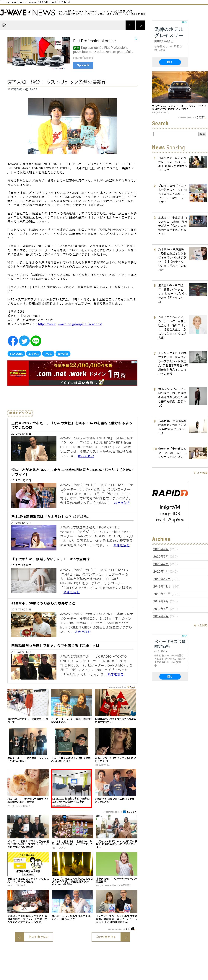Open the SEASONS official site link

coord(70,324)
